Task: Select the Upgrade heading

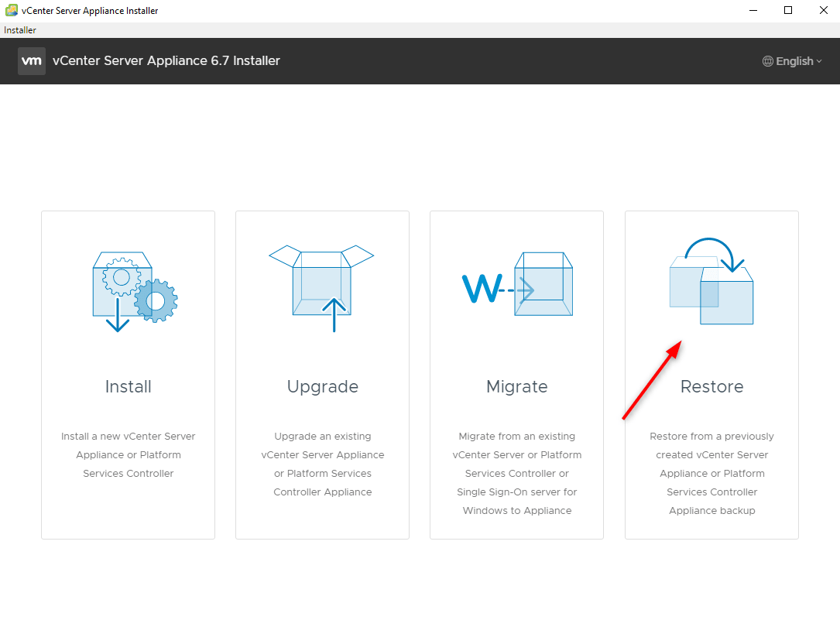Action: (323, 386)
